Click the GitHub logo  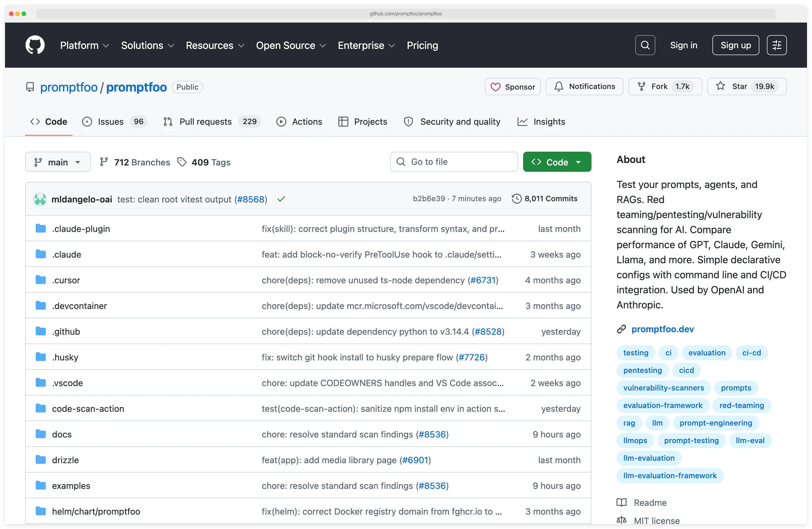coord(35,45)
